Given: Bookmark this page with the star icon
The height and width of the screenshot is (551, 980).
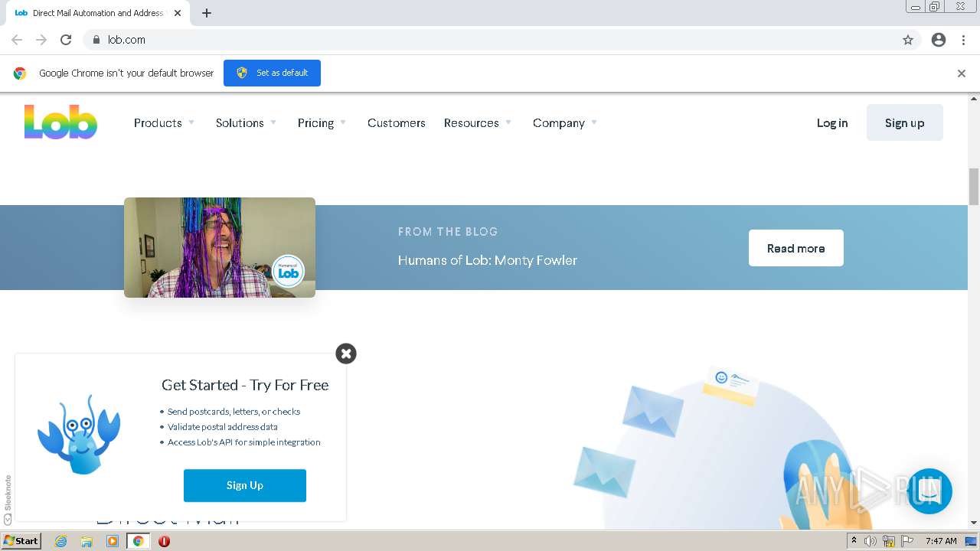Looking at the screenshot, I should tap(908, 40).
